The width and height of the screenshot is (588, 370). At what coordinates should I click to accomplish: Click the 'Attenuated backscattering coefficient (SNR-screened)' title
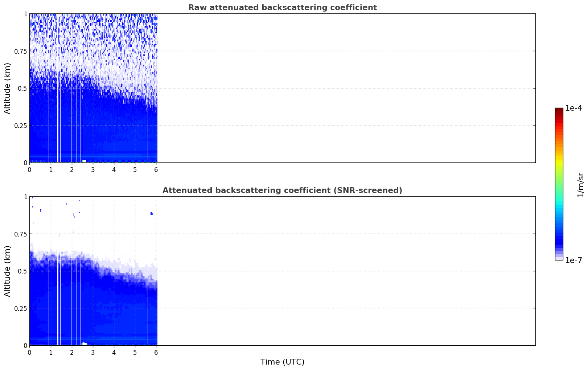282,190
